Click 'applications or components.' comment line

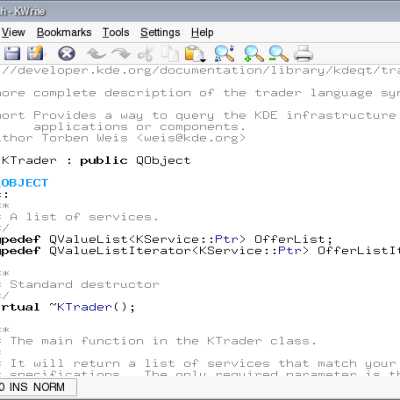(x=139, y=127)
